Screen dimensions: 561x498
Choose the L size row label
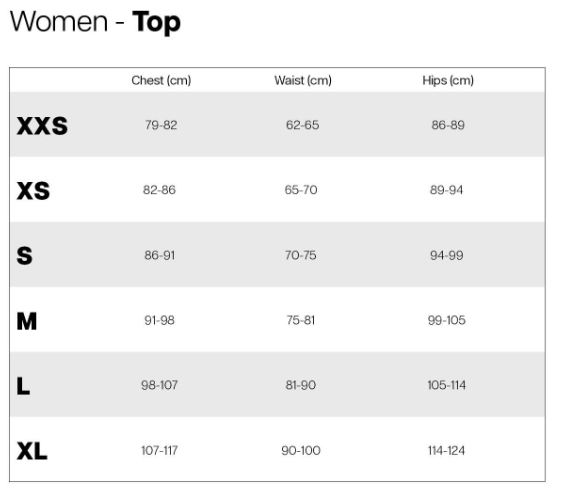point(23,386)
